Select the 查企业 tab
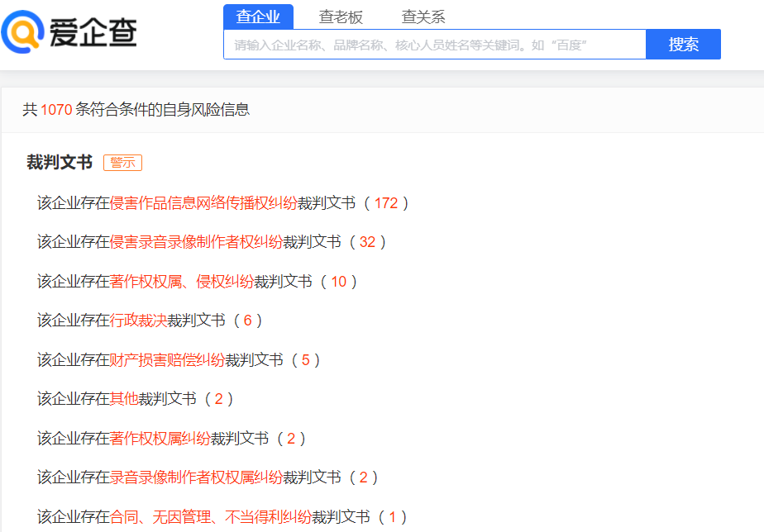The image size is (764, 532). [x=259, y=16]
